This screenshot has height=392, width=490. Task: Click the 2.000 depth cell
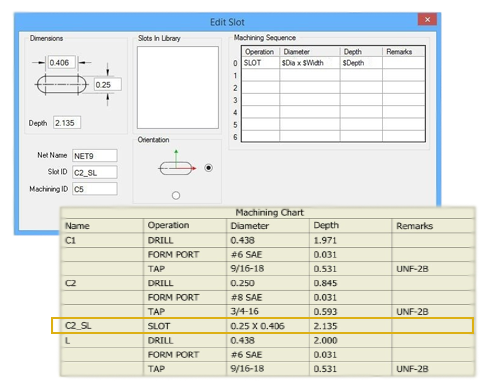(x=350, y=340)
